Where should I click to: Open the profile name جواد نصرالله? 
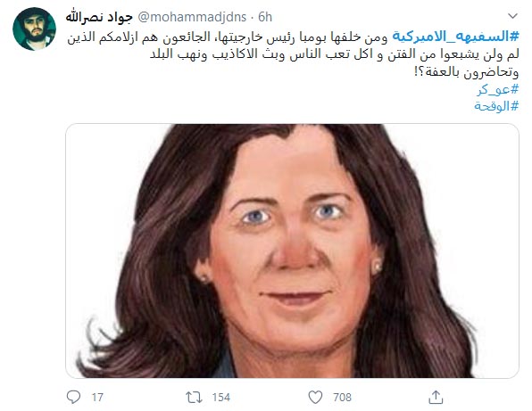click(99, 17)
